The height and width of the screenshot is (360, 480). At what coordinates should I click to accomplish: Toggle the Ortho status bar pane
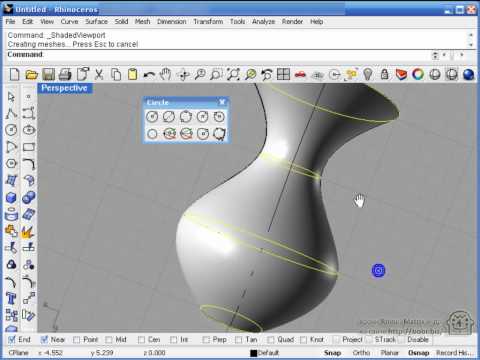(361, 353)
